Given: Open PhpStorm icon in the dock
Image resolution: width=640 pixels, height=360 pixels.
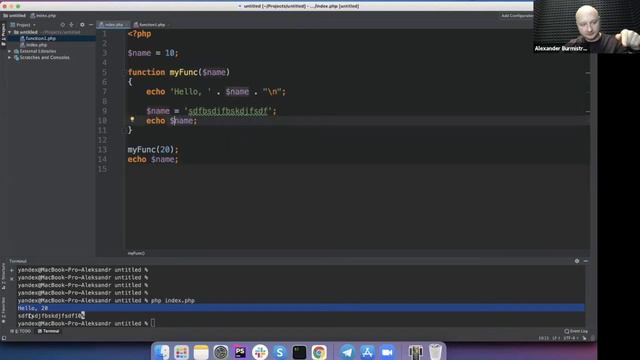Looking at the screenshot, I should [x=240, y=352].
